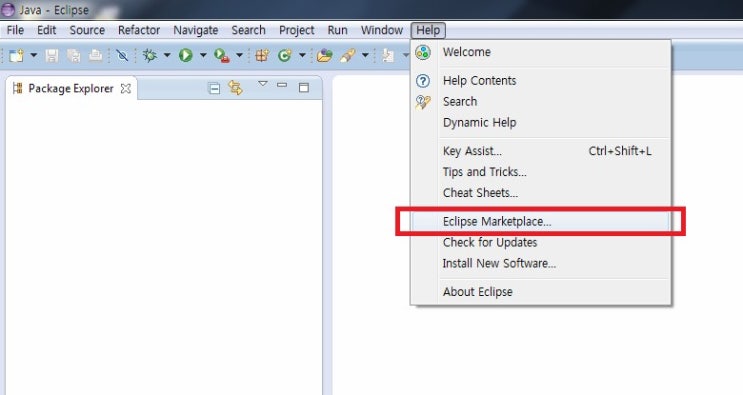
Task: Open About Eclipse entry
Action: tap(541, 292)
